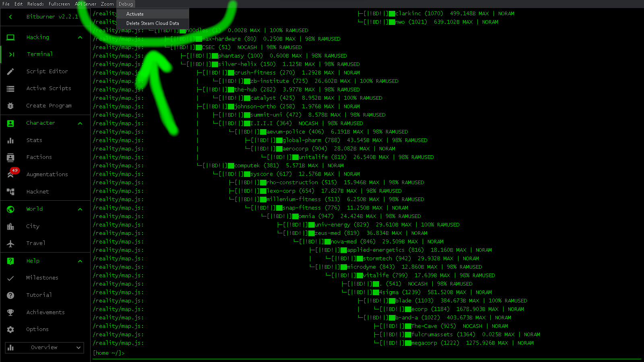This screenshot has height=362, width=644.
Task: Open City page
Action: pos(33,226)
